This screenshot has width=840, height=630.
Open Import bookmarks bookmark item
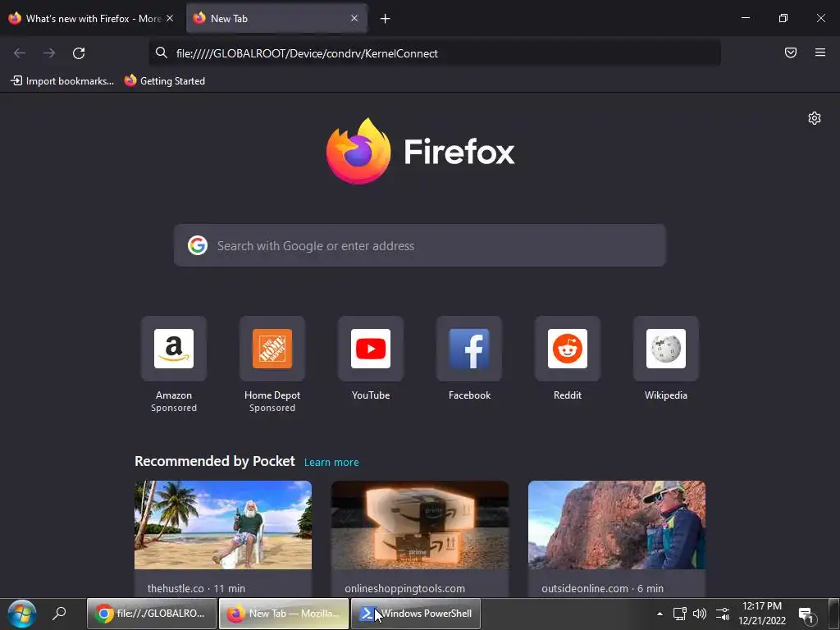point(62,81)
